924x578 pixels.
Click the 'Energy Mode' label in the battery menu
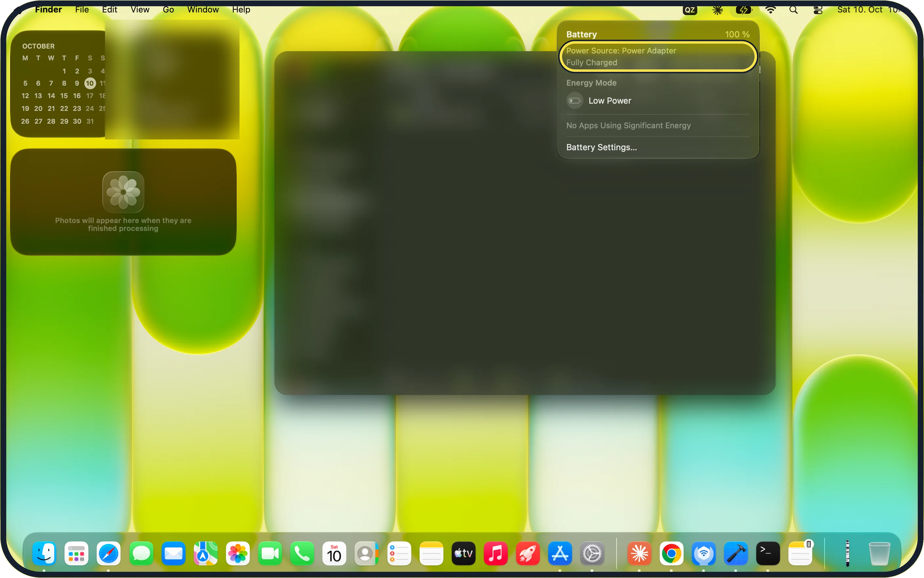[591, 83]
